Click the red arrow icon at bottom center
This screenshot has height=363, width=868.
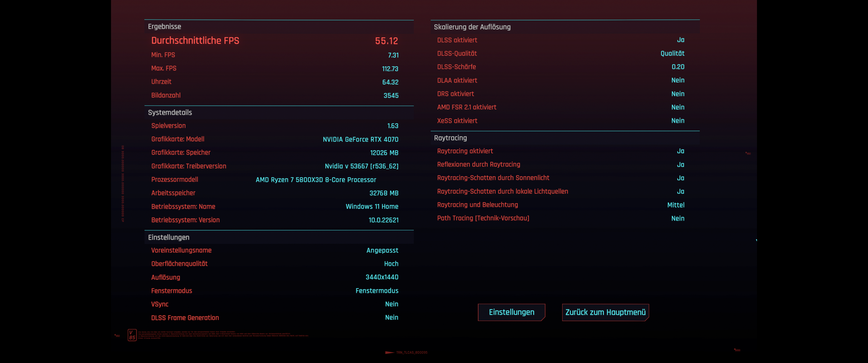[x=390, y=353]
